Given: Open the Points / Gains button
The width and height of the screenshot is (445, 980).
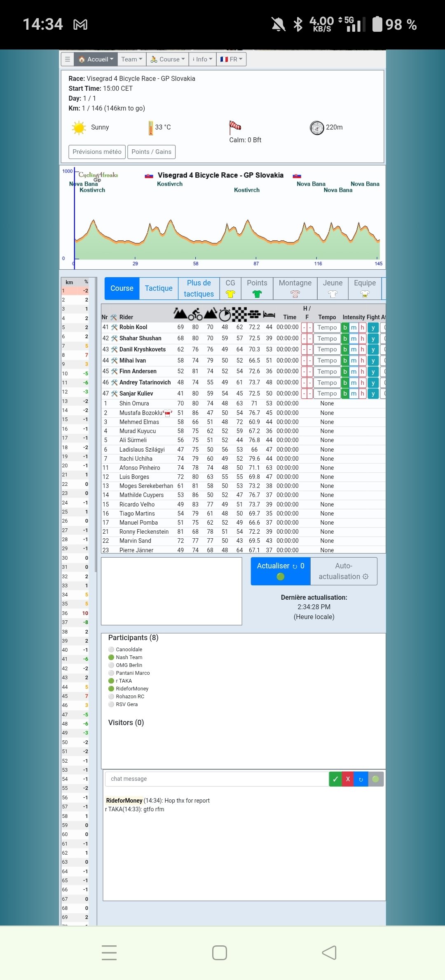Looking at the screenshot, I should pos(151,152).
